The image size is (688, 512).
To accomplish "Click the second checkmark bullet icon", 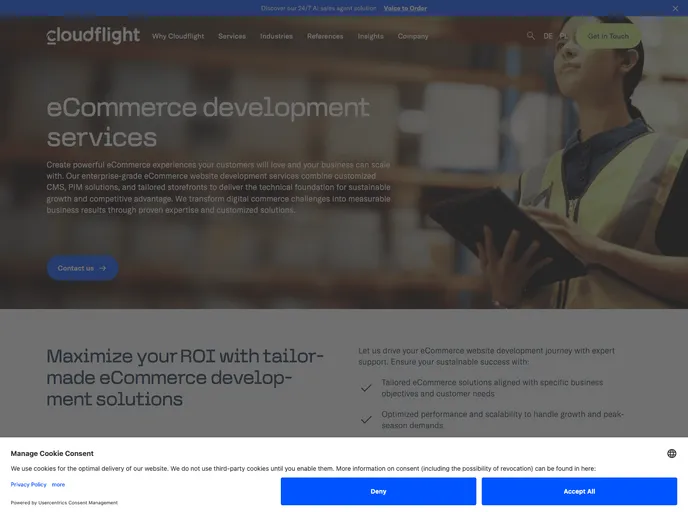I will click(366, 420).
